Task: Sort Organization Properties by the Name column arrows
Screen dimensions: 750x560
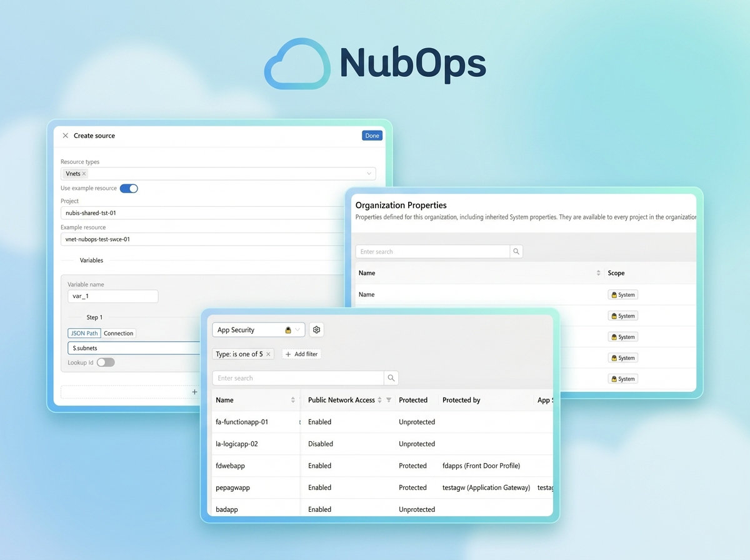Action: coord(598,273)
